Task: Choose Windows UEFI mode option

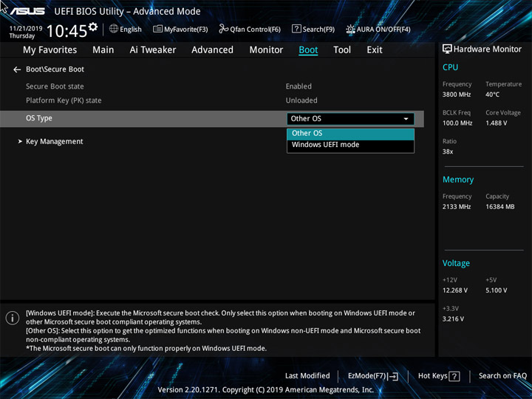Action: tap(350, 145)
